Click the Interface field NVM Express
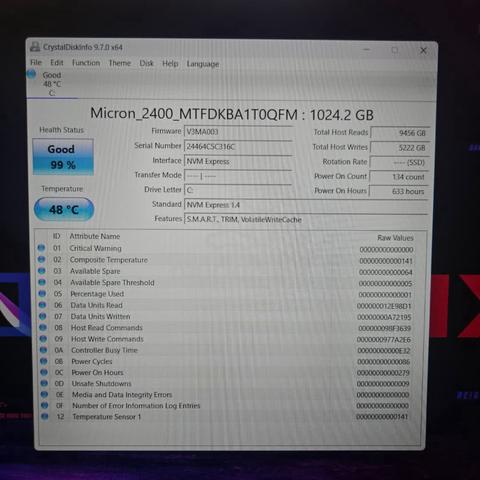Screen dimensions: 480x480 pyautogui.click(x=238, y=161)
